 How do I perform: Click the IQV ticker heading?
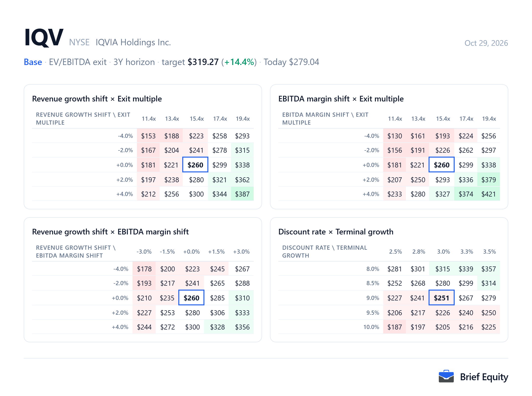click(44, 37)
